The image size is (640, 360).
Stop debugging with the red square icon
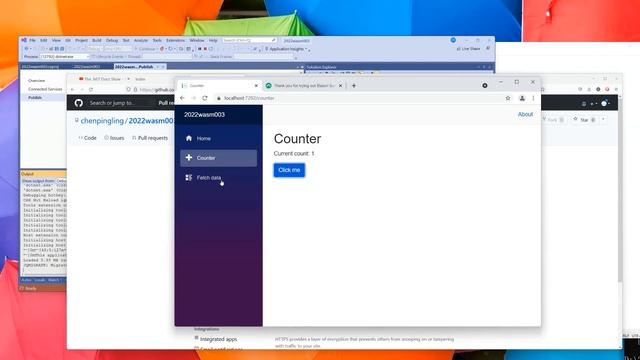[205, 49]
